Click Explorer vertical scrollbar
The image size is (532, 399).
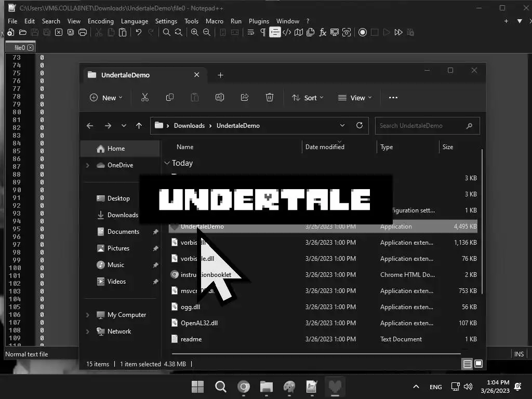(482, 220)
